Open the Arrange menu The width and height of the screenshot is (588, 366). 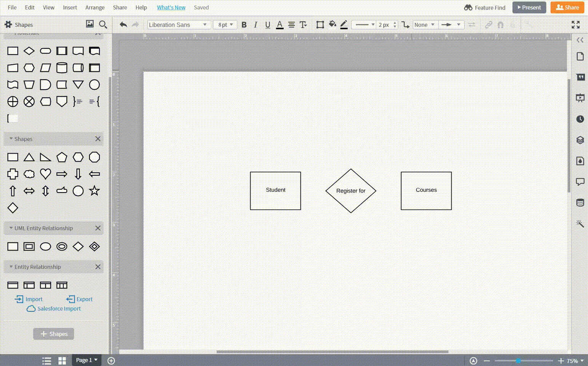95,7
